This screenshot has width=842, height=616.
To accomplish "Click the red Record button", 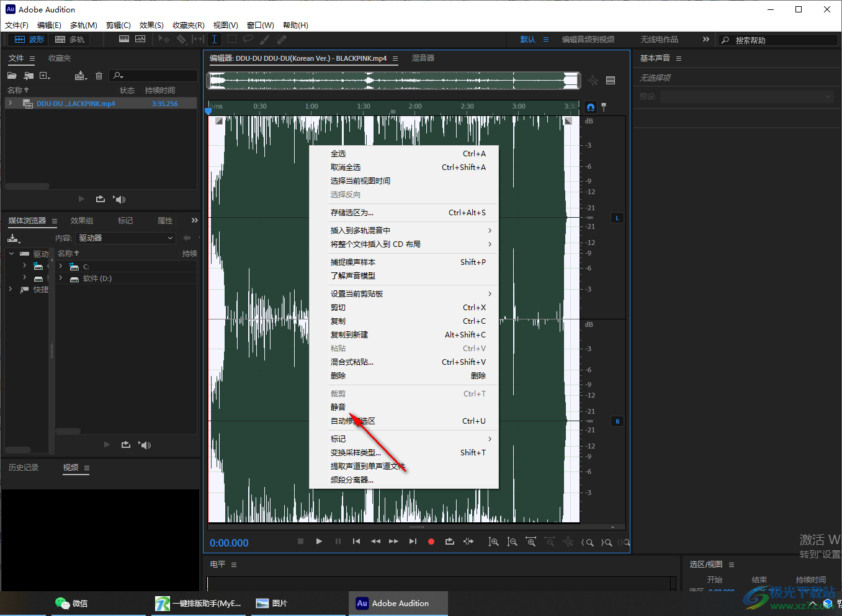I will (x=431, y=542).
